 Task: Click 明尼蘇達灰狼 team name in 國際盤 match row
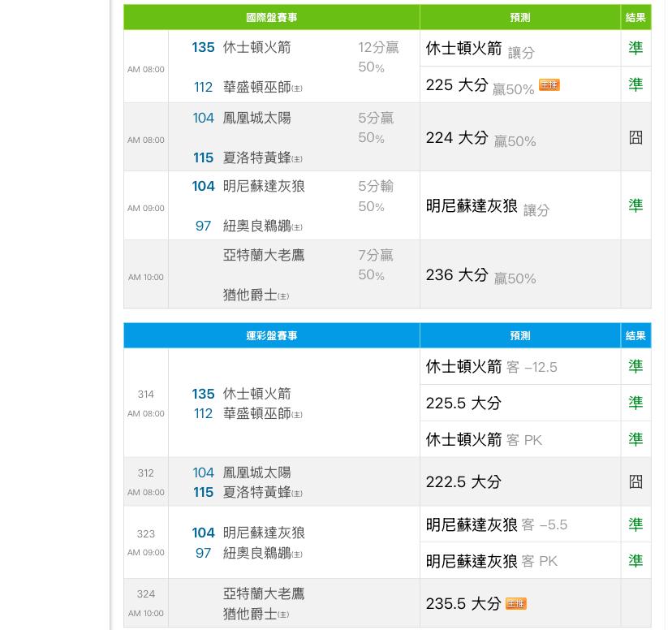tap(264, 186)
